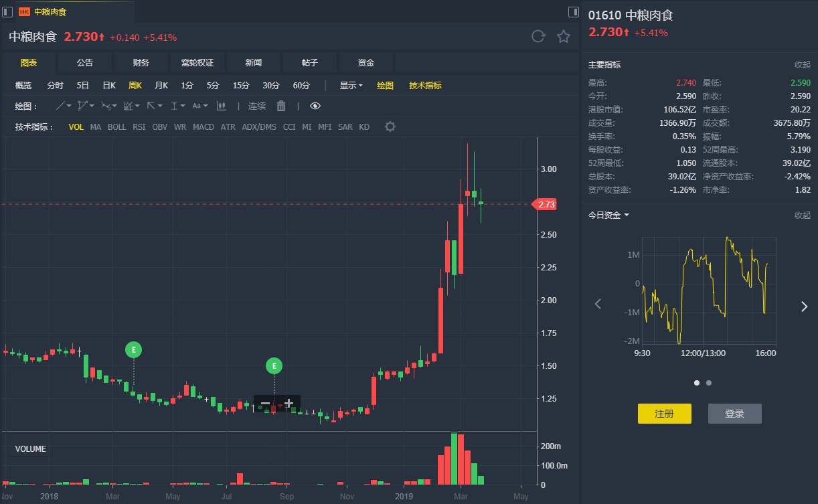
Task: Select the 15分 interval
Action: [241, 85]
